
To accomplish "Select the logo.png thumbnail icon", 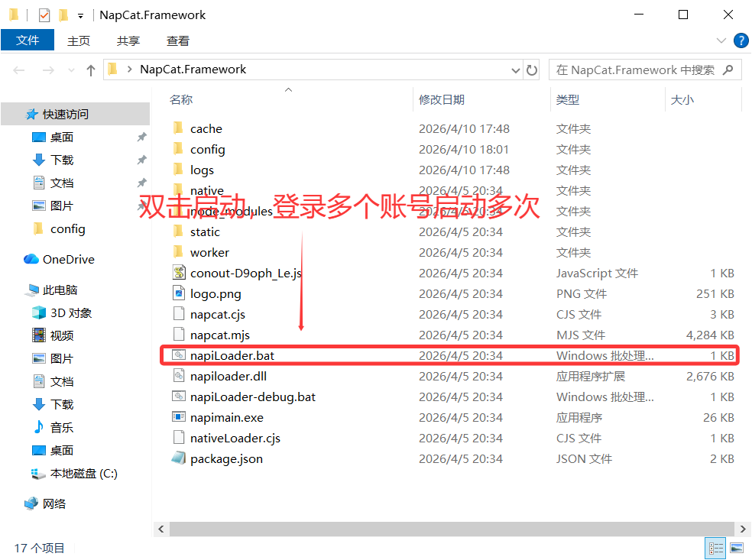I will pos(179,293).
